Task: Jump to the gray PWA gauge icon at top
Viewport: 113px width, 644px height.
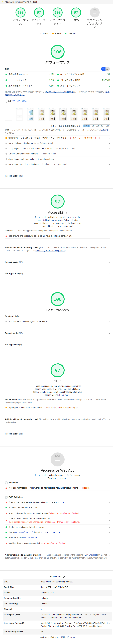Action: (94, 12)
